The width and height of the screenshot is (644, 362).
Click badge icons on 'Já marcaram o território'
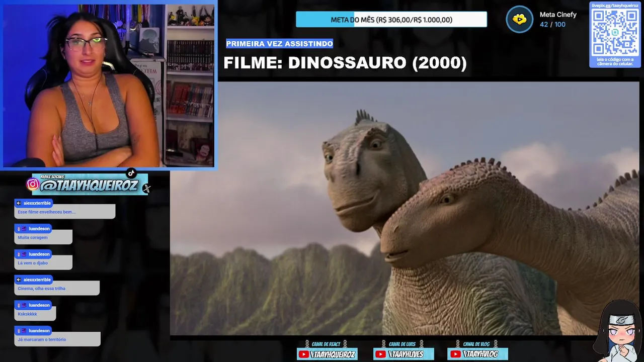22,331
